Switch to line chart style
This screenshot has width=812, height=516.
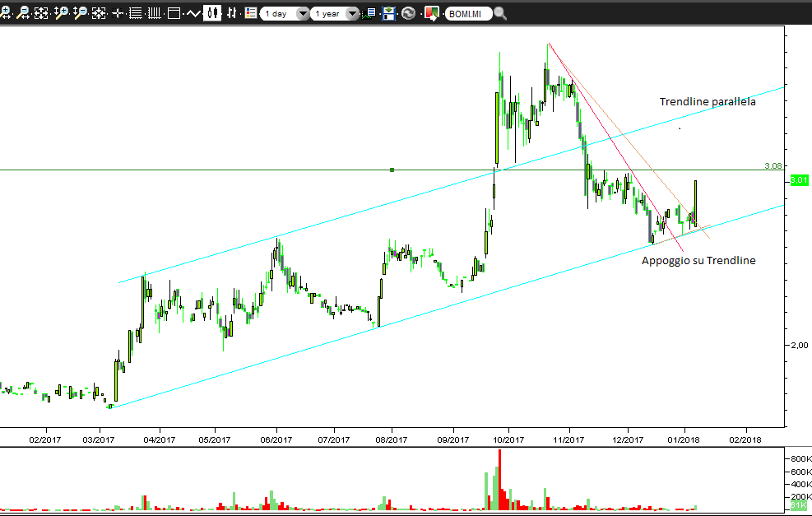coord(193,13)
